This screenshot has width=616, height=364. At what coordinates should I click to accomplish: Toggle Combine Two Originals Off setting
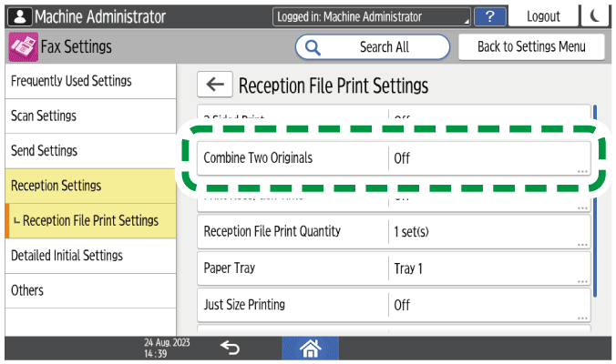(488, 158)
